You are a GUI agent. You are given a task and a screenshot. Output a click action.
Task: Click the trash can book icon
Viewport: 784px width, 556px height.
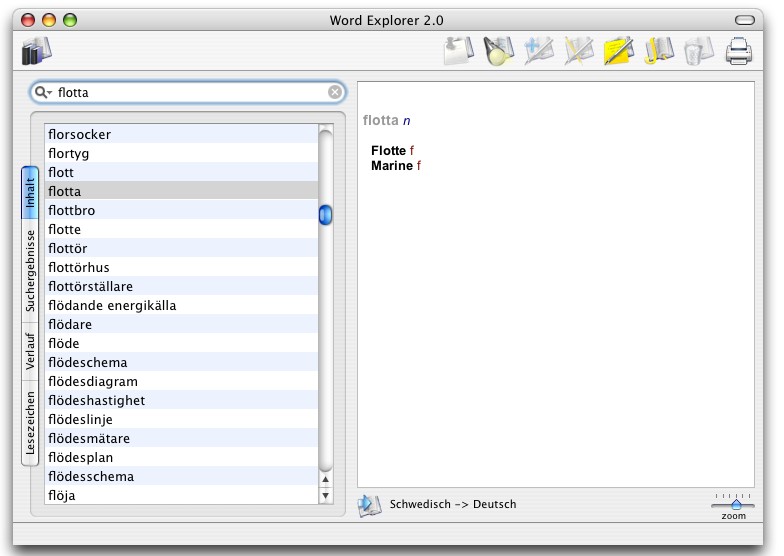coord(699,51)
